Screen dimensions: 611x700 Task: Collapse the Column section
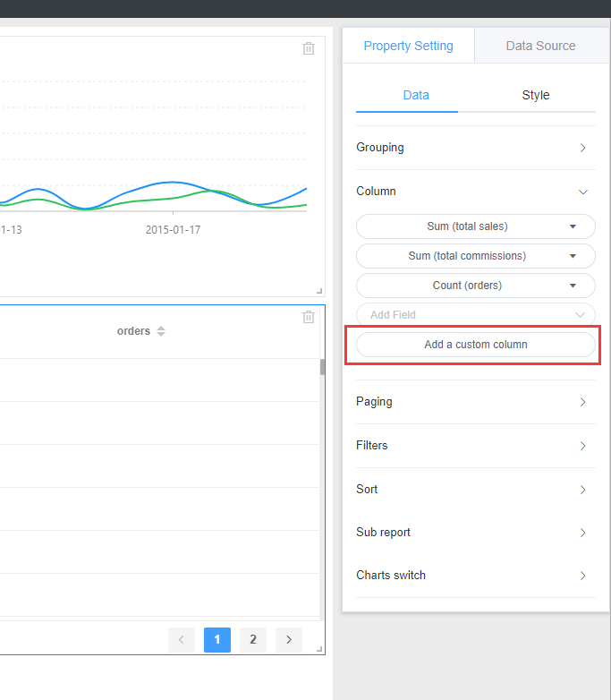[x=476, y=192]
